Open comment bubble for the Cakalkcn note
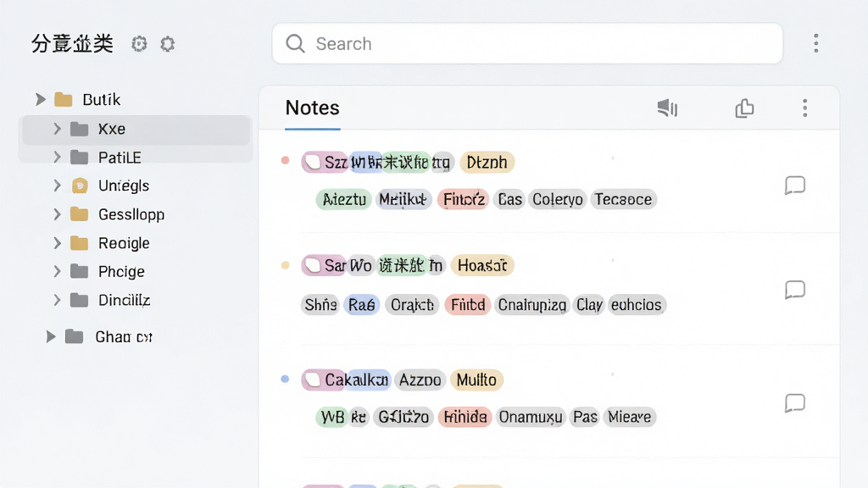The image size is (868, 488). pyautogui.click(x=795, y=403)
